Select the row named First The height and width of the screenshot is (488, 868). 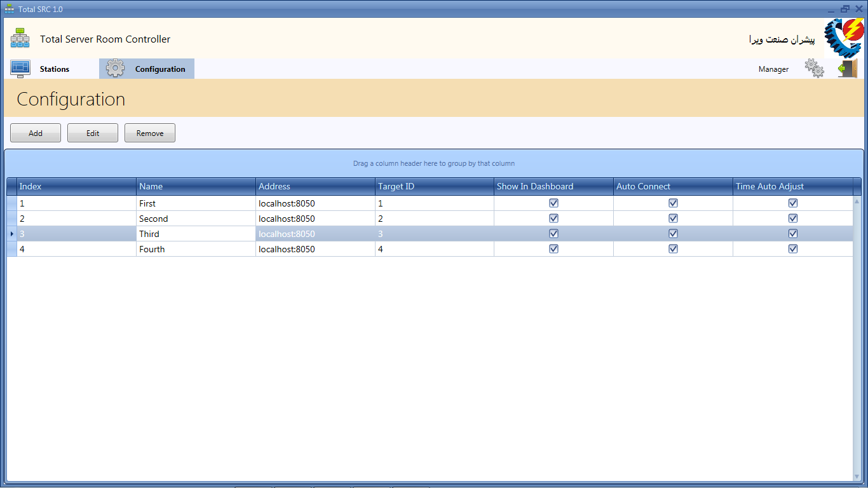[430, 203]
